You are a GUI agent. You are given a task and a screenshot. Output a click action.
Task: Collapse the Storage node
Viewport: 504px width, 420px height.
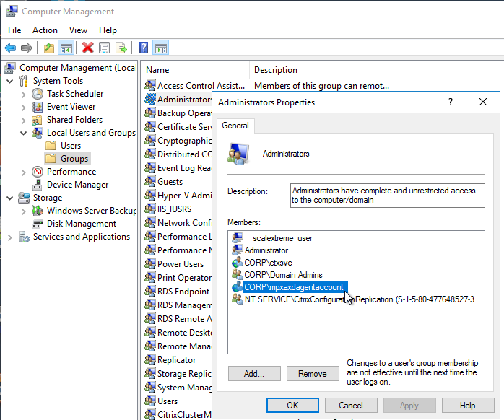point(10,198)
